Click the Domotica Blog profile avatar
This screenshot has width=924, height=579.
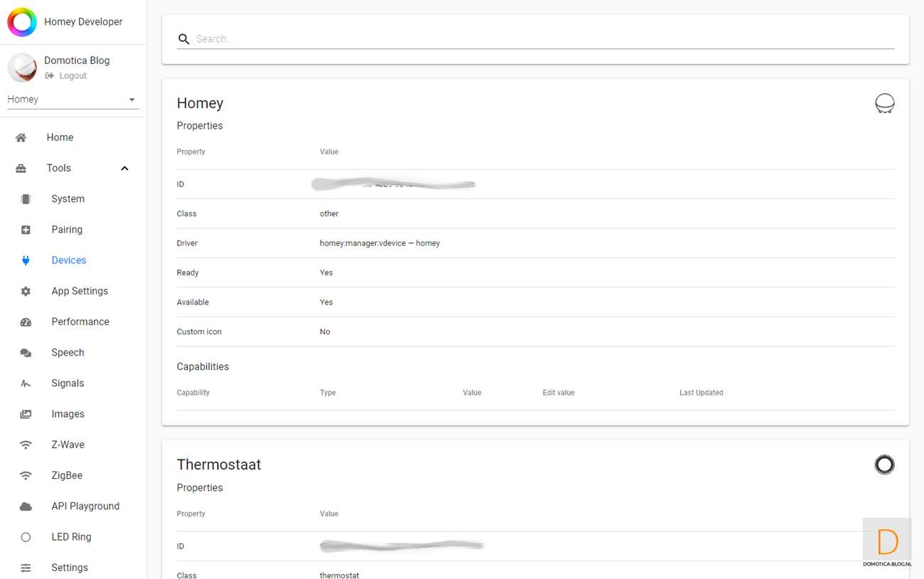22,68
